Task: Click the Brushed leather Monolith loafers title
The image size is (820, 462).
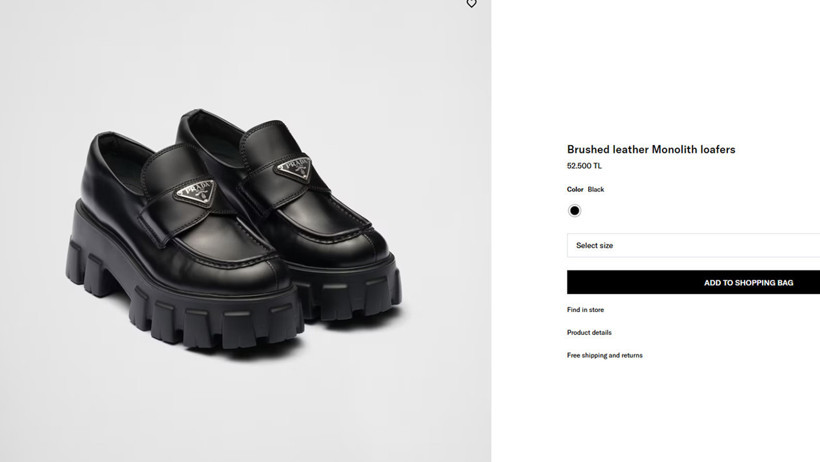Action: pos(651,150)
